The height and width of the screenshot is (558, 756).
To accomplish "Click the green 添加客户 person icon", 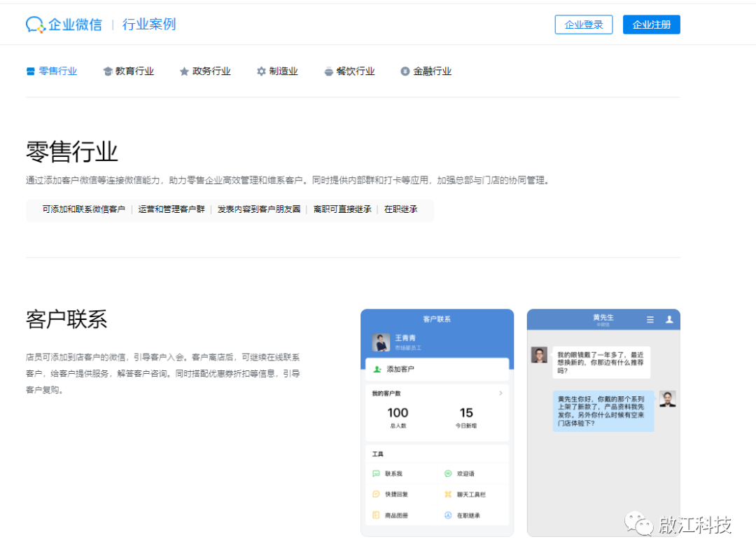I will tap(377, 369).
